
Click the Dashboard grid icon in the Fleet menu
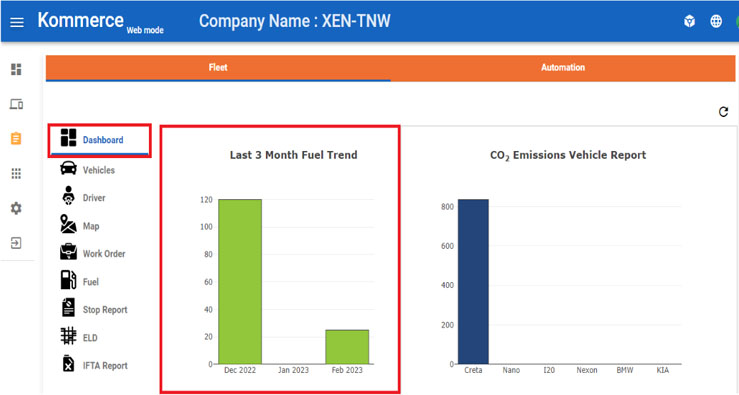click(68, 138)
